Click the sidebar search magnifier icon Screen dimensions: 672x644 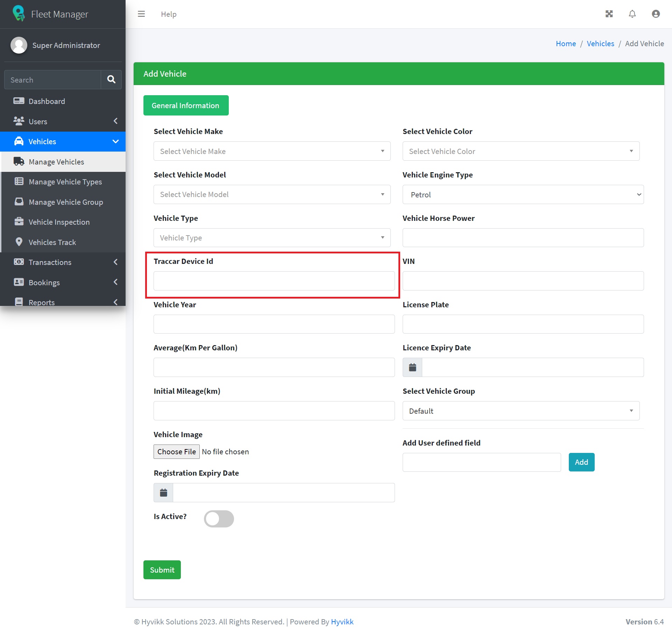[111, 79]
